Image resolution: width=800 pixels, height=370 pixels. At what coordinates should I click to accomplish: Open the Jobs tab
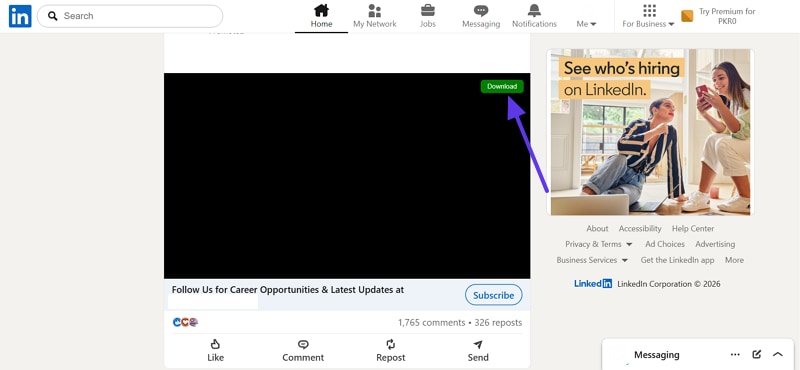[x=428, y=16]
